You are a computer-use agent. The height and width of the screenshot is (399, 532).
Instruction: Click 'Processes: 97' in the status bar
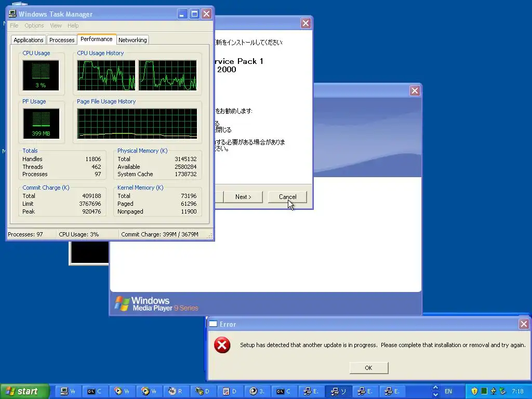(x=25, y=234)
